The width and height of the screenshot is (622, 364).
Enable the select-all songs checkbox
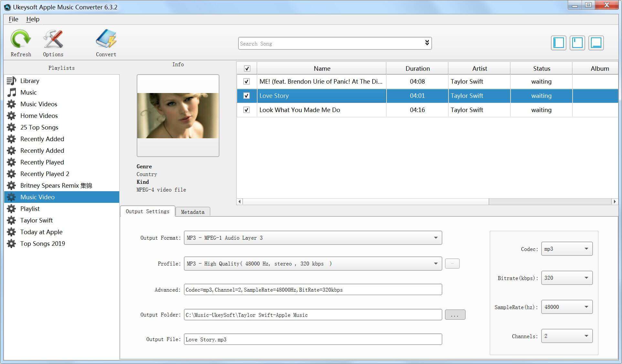click(247, 68)
